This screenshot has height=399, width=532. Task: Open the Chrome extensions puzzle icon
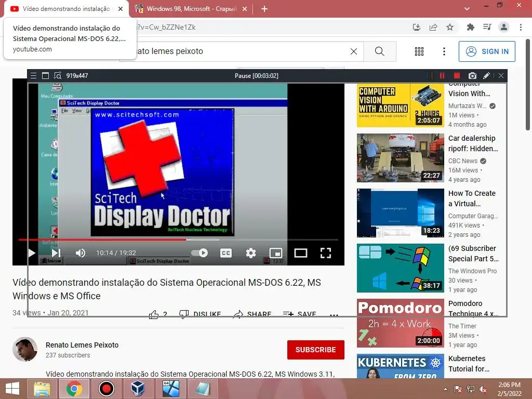coord(470,27)
